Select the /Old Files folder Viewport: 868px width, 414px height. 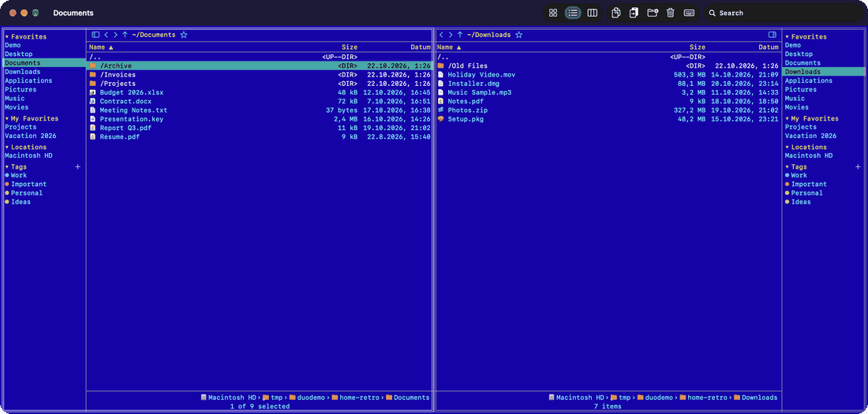pyautogui.click(x=608, y=66)
